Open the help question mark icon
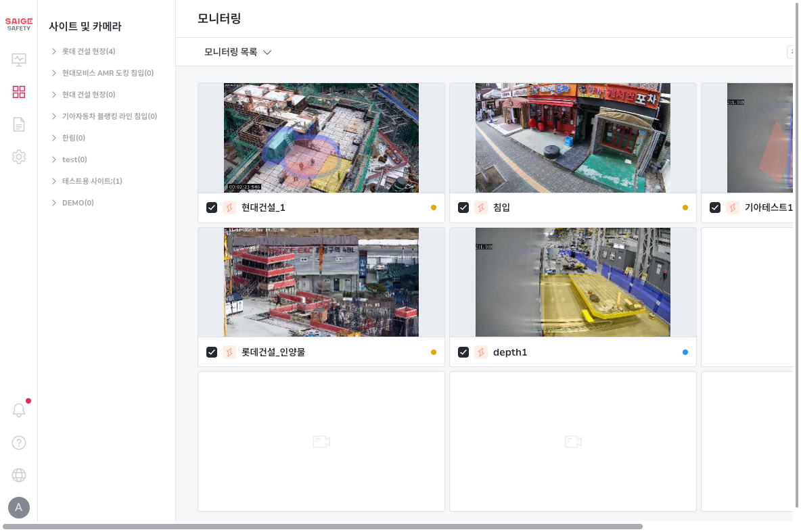The image size is (801, 532). [19, 443]
